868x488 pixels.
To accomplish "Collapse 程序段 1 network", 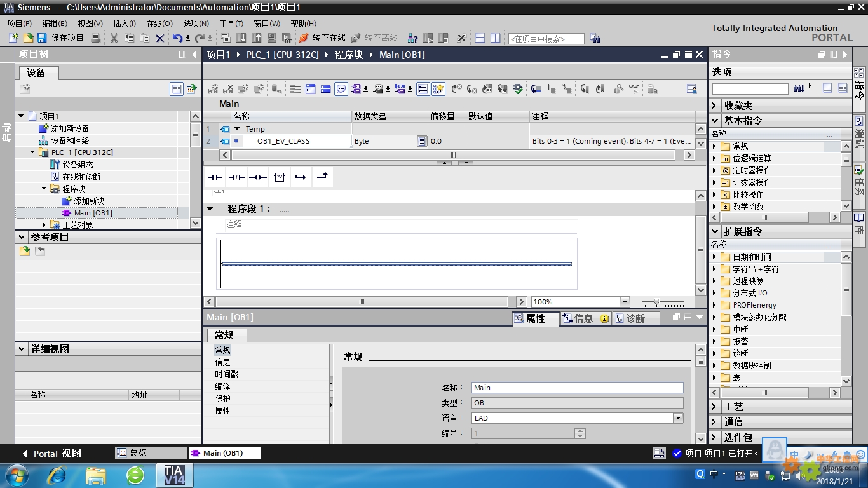I will tap(210, 208).
